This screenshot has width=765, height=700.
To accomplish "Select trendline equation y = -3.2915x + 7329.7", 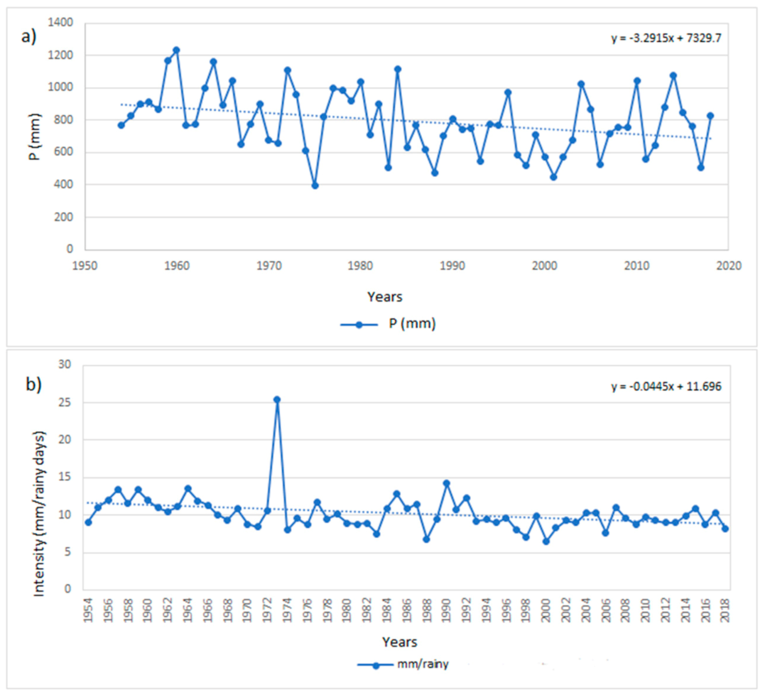I will coord(666,38).
